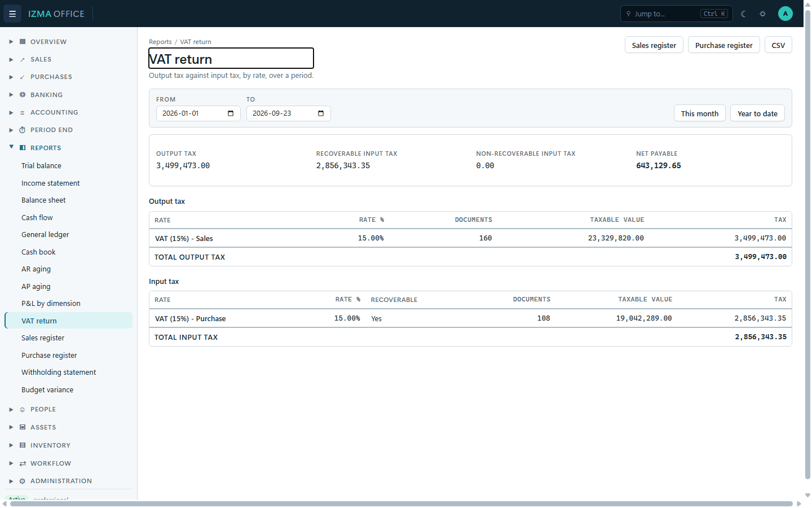Open Purchase register in sidebar
This screenshot has height=508, width=812.
pyautogui.click(x=68, y=356)
